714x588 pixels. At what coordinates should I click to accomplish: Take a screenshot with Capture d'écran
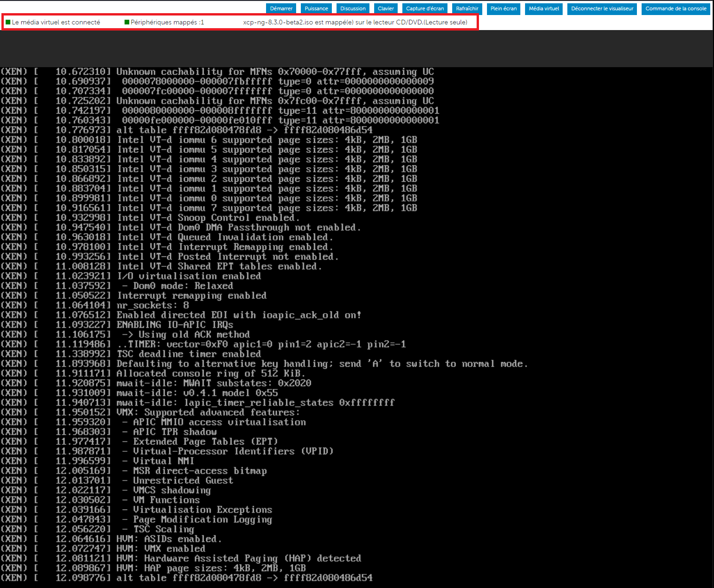pos(424,8)
